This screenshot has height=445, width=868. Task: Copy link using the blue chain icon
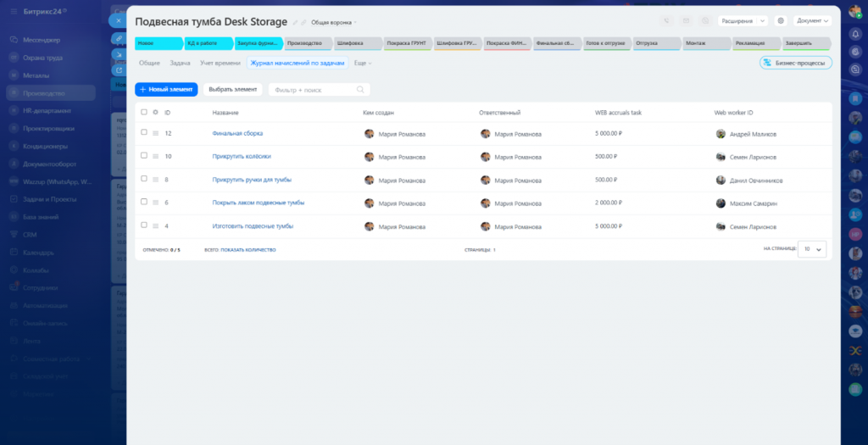point(119,38)
